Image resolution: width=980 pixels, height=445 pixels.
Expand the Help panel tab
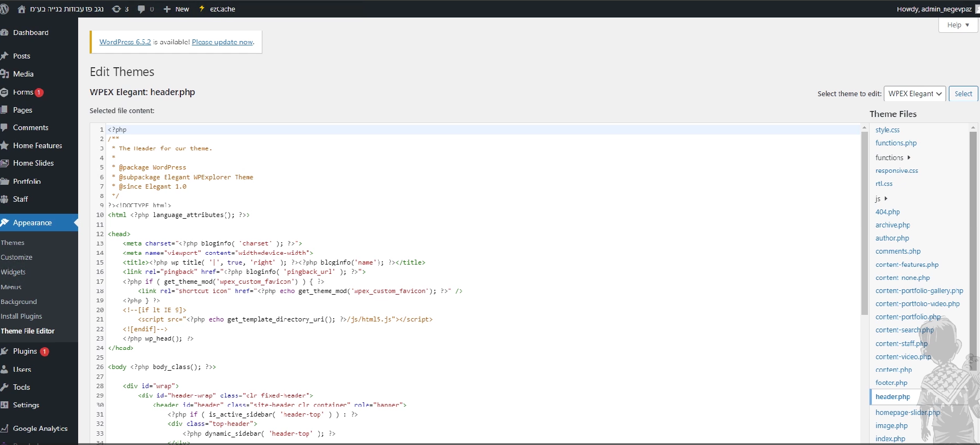point(958,25)
